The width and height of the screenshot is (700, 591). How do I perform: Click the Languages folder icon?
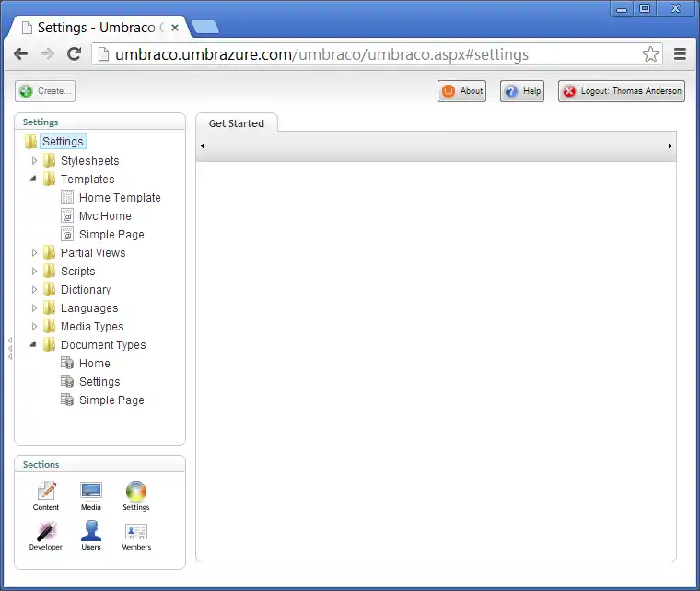coord(49,307)
